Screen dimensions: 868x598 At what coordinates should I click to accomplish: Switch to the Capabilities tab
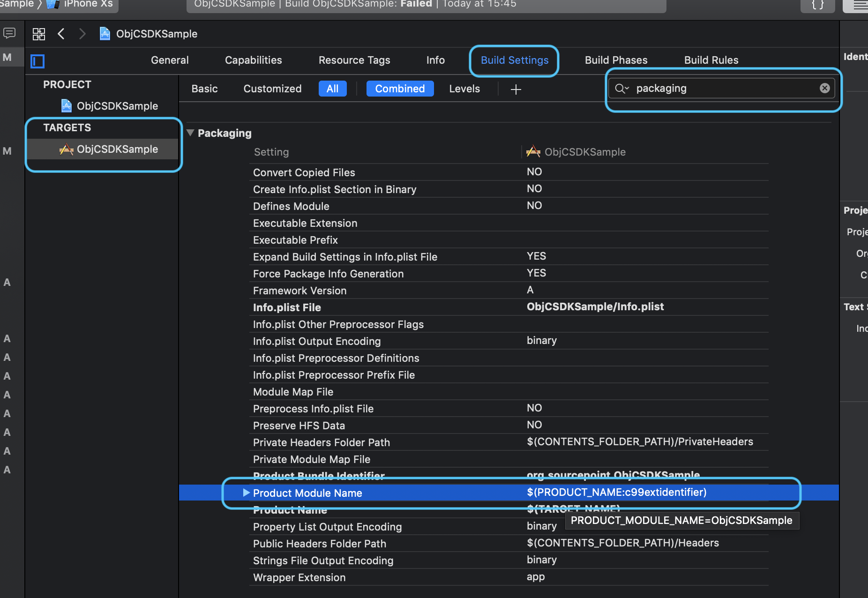254,60
